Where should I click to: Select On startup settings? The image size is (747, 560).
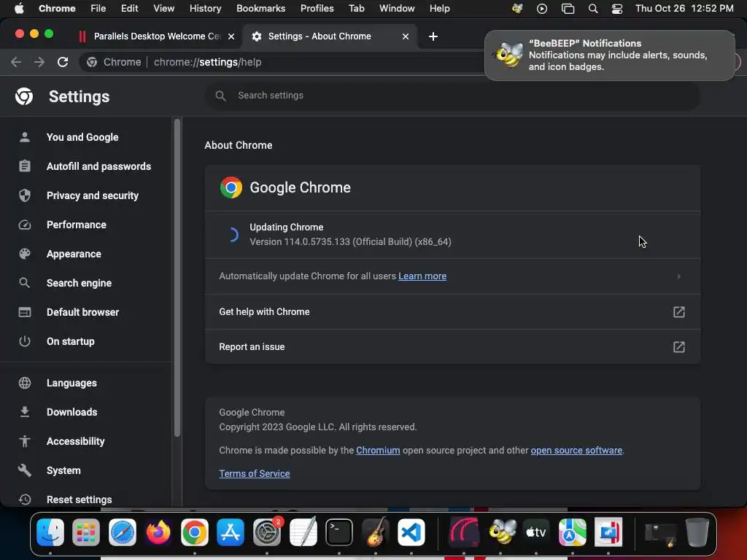70,341
